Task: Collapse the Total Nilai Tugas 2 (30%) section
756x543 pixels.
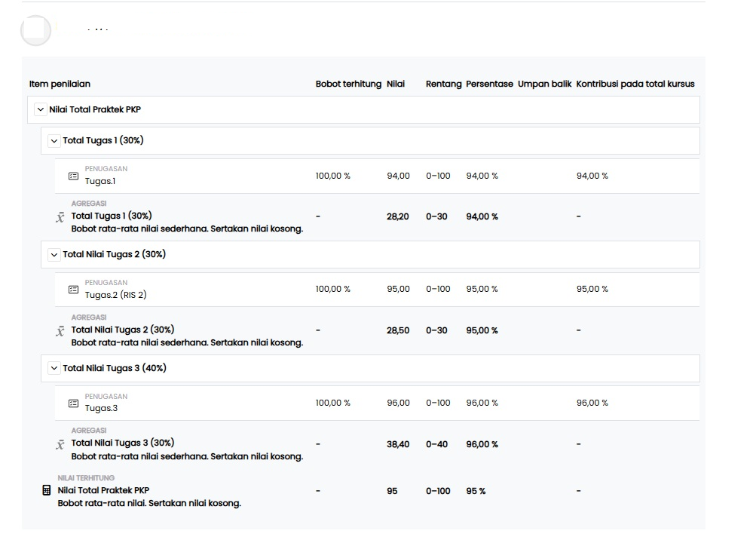Action: [x=54, y=255]
